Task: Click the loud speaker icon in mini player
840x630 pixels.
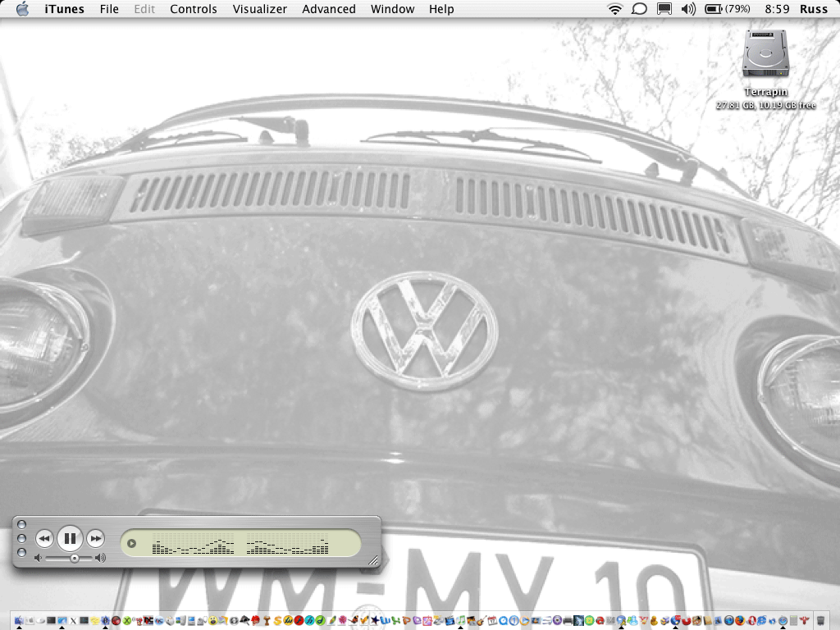Action: coord(100,558)
